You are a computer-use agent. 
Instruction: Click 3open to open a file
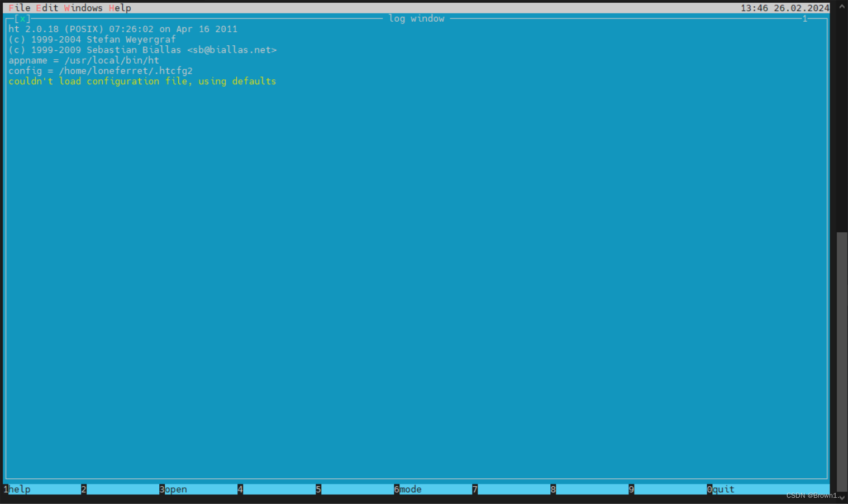(x=173, y=489)
